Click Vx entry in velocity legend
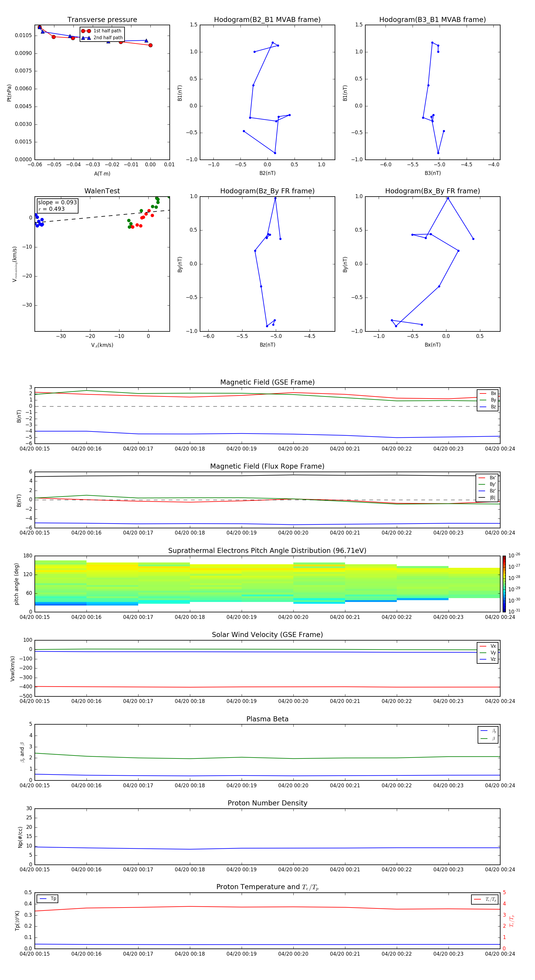 tap(488, 646)
